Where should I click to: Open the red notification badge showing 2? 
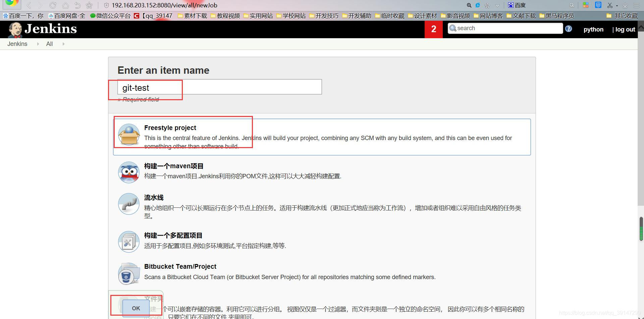[x=433, y=29]
